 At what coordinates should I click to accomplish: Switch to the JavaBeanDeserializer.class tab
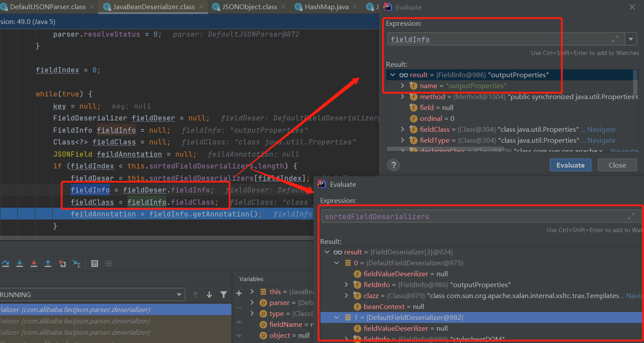coord(153,7)
